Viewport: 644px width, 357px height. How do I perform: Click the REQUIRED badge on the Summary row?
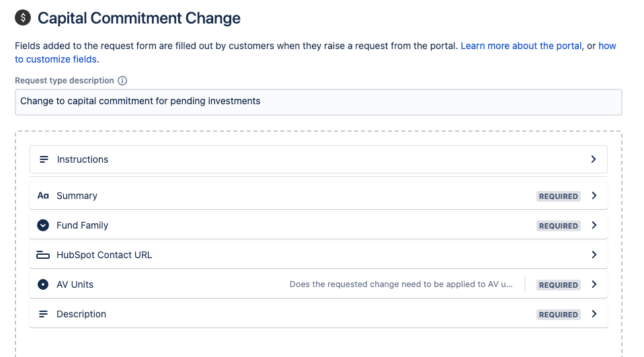(558, 196)
